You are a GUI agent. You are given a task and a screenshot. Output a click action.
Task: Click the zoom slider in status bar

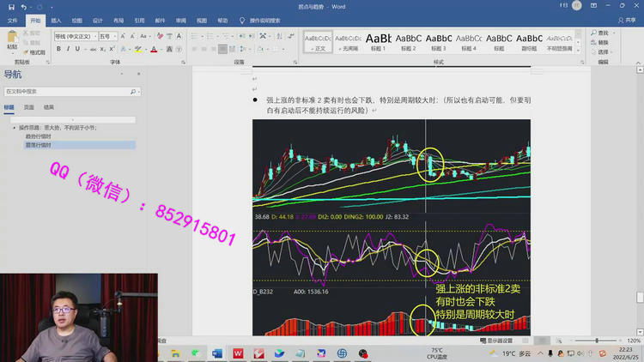597,341
